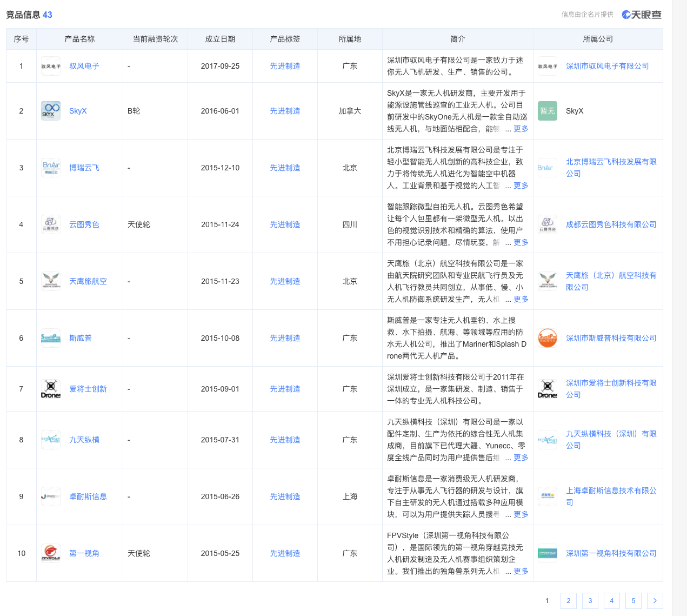Image resolution: width=687 pixels, height=616 pixels.
Task: Go to page 5 of results
Action: 633,601
